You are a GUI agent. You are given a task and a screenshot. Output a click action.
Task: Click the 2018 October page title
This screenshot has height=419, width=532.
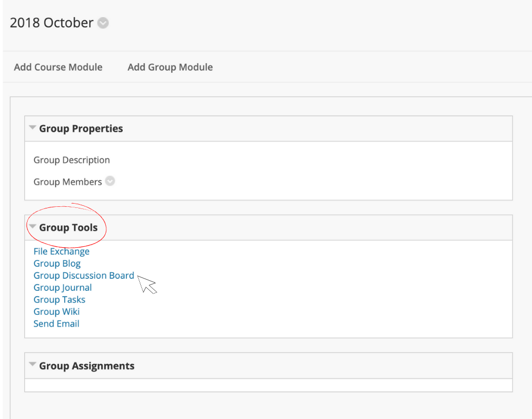pos(52,23)
